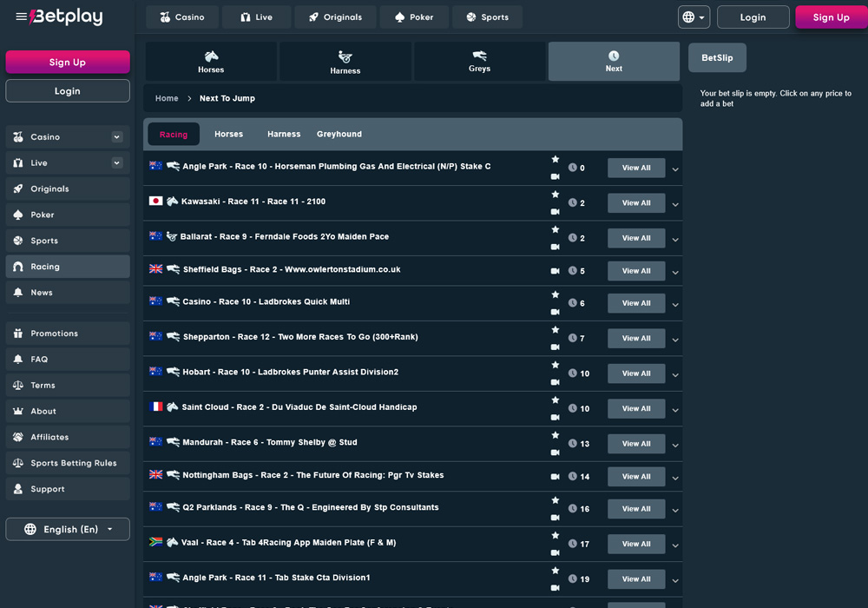Star the Angle Park Race 10 event
This screenshot has width=868, height=608.
point(556,160)
